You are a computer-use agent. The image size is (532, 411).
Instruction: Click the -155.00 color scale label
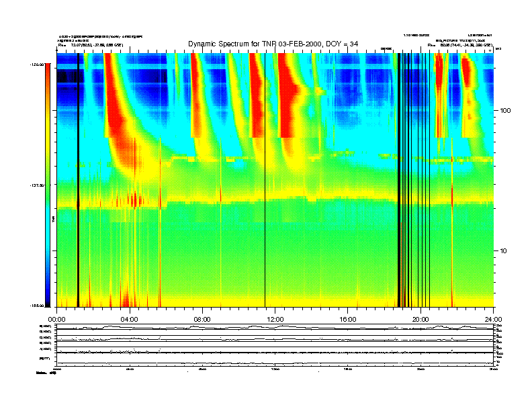pyautogui.click(x=37, y=306)
